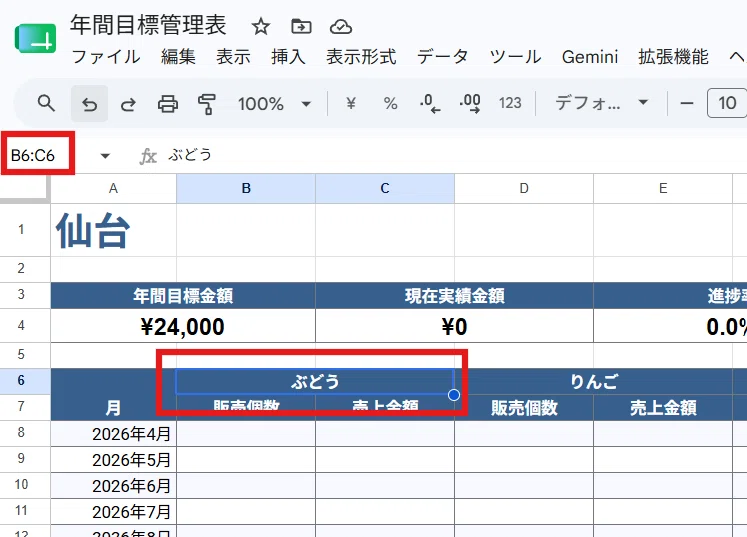Click 売上金額 under りんご
The width and height of the screenshot is (747, 537).
click(x=663, y=407)
